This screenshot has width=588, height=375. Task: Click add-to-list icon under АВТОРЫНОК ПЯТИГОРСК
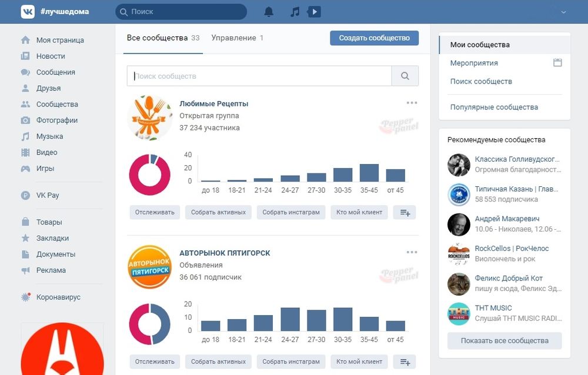(405, 361)
